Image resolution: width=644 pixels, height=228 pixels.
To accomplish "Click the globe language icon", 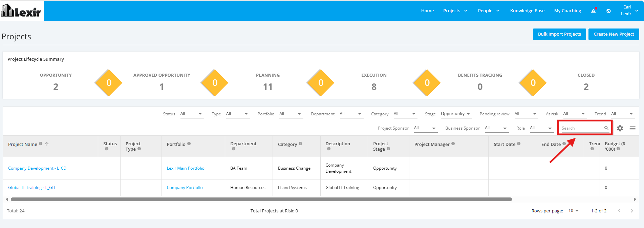I will [608, 11].
